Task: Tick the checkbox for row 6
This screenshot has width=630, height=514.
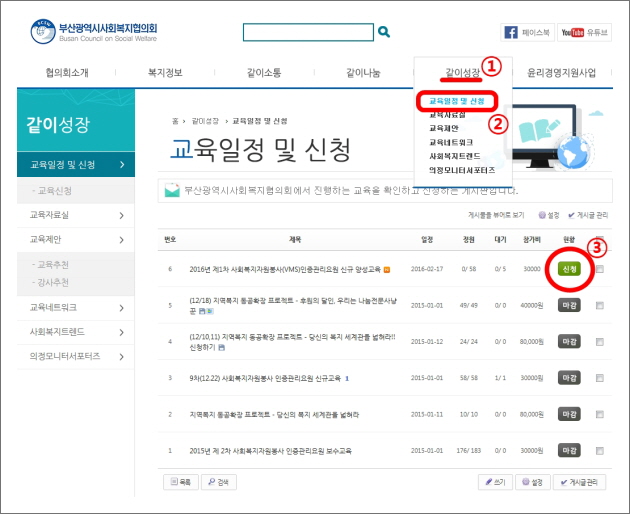Action: (600, 269)
